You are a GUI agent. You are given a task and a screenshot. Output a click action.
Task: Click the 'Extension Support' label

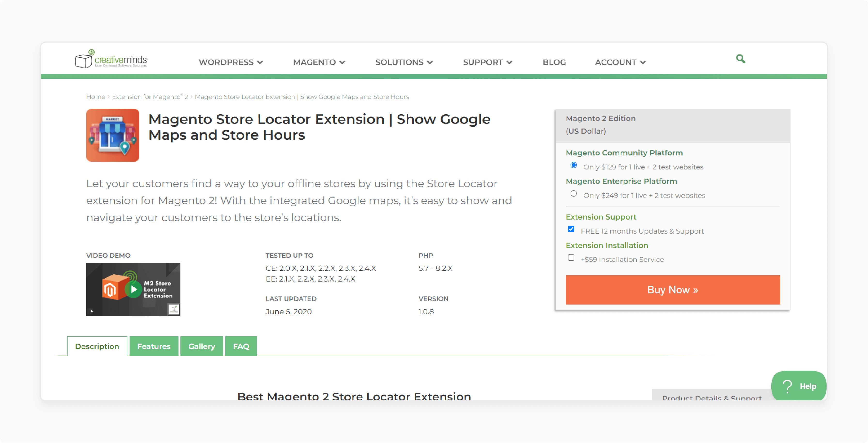tap(601, 217)
